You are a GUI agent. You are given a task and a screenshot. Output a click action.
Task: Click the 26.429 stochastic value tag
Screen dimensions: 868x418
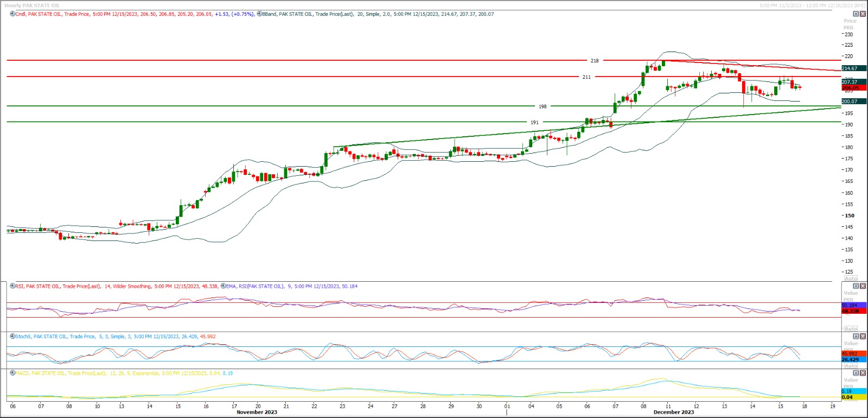[x=854, y=359]
